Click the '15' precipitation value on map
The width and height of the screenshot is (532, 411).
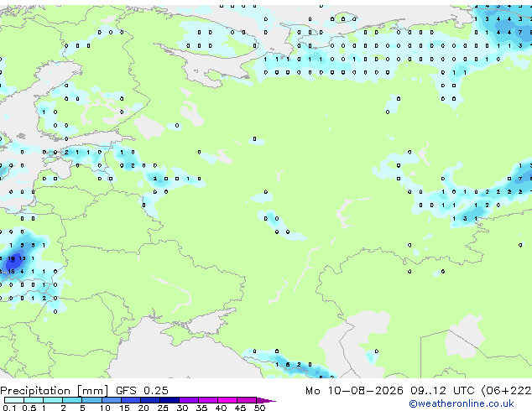(11, 272)
